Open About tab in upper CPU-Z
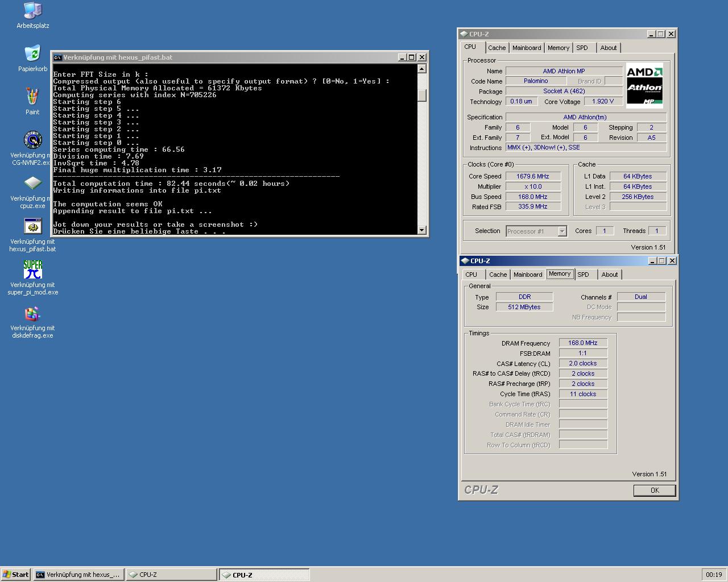Viewport: 728px width, 582px height. [609, 48]
